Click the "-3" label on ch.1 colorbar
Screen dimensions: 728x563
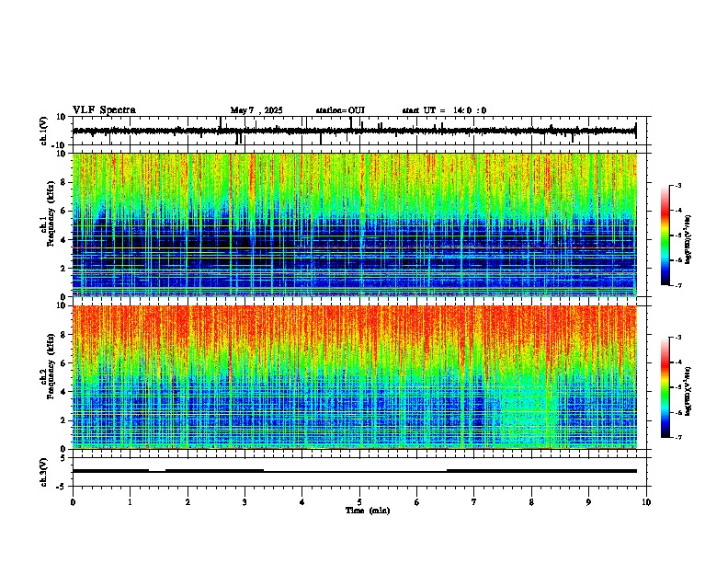pos(678,185)
